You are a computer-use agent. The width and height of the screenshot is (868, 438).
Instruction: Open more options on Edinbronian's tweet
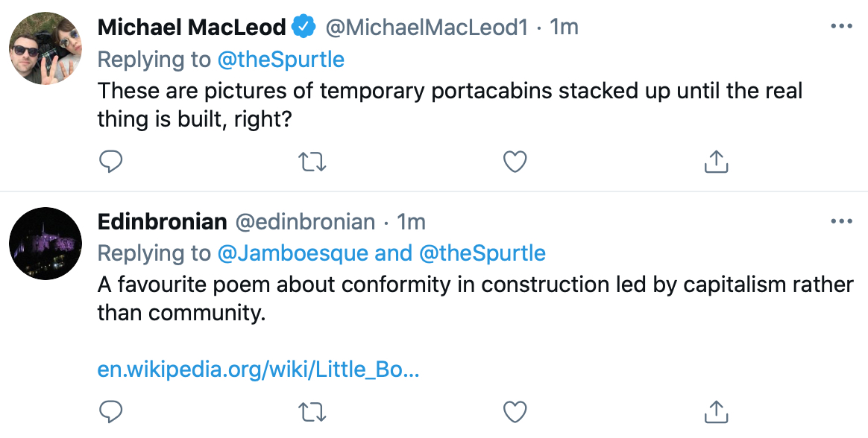(841, 222)
